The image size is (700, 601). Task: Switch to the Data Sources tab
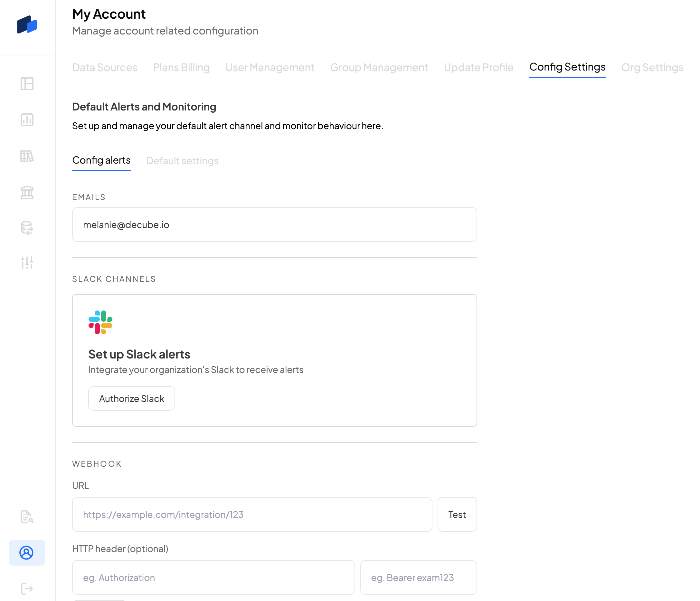tap(105, 68)
